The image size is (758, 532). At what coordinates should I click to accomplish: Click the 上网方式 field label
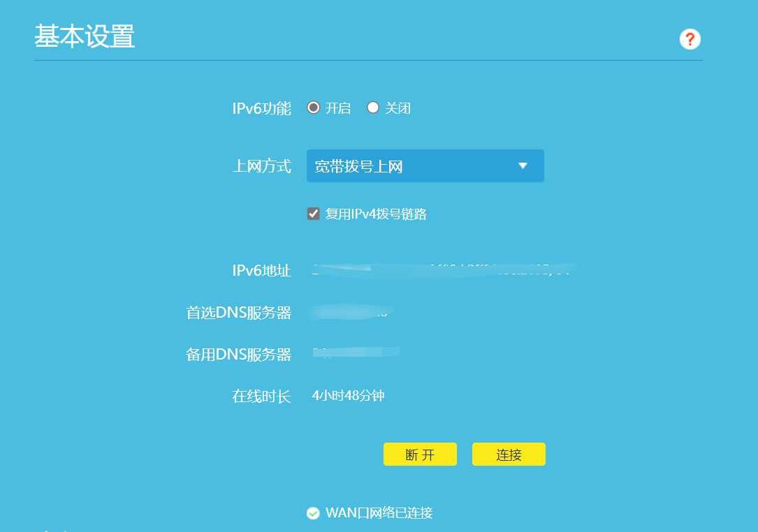tap(261, 166)
